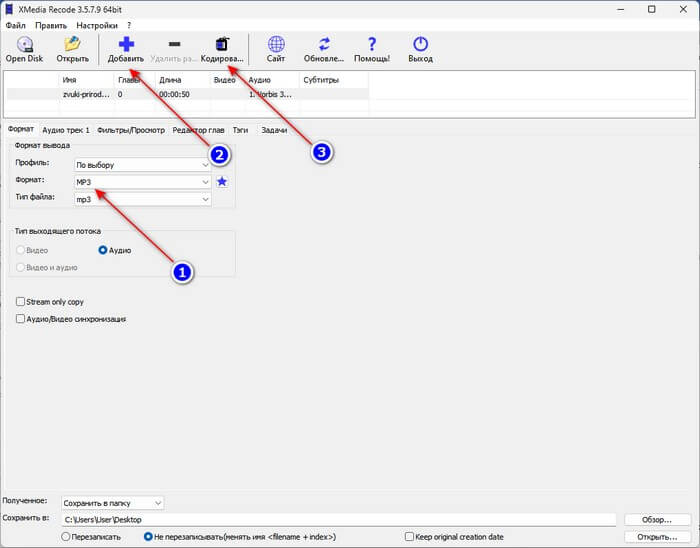Image resolution: width=700 pixels, height=548 pixels.
Task: Expand the Тип файла mp3 dropdown
Action: 142,199
